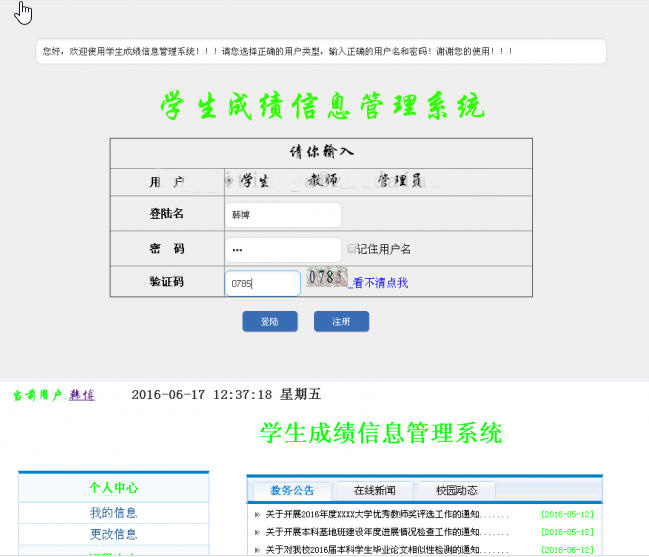Click the 注册 register button
The width and height of the screenshot is (649, 557).
(x=341, y=322)
